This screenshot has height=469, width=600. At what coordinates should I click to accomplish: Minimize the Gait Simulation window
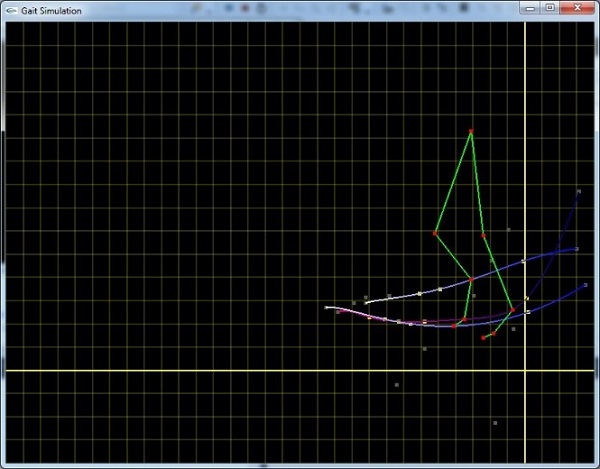[529, 8]
